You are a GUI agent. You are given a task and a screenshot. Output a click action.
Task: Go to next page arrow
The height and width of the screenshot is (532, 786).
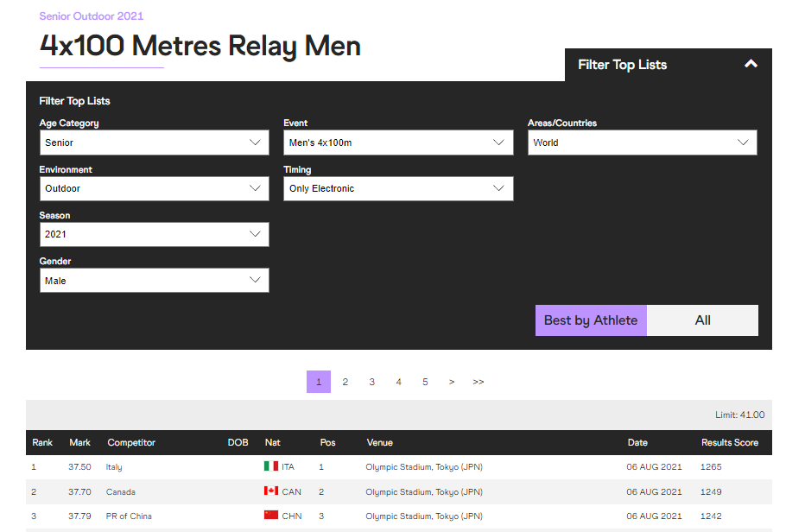tap(452, 382)
